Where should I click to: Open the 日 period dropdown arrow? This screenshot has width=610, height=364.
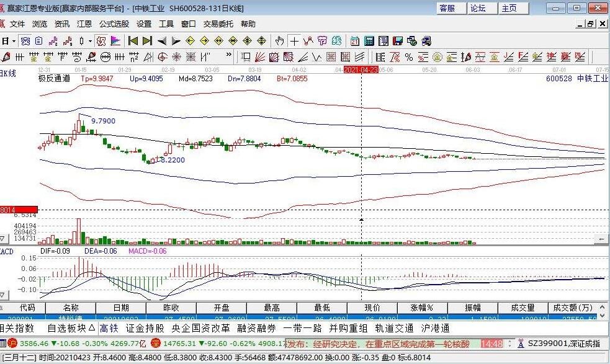click(x=14, y=41)
